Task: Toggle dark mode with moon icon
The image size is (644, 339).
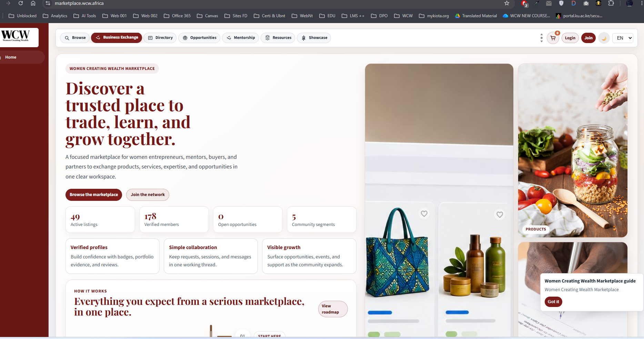Action: point(604,38)
